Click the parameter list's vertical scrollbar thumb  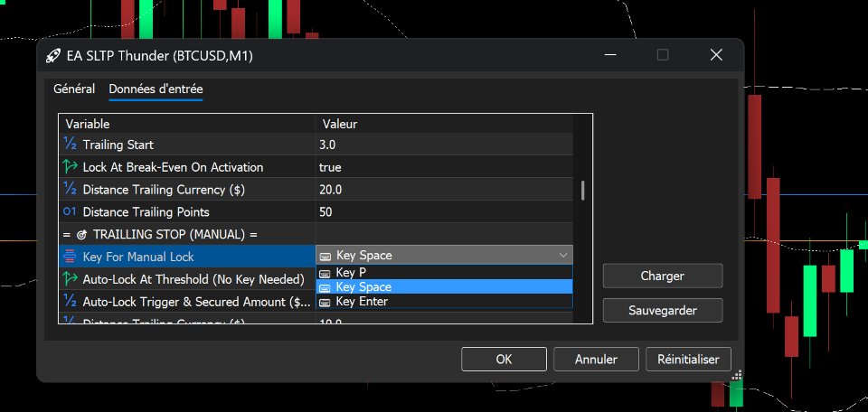(x=582, y=191)
